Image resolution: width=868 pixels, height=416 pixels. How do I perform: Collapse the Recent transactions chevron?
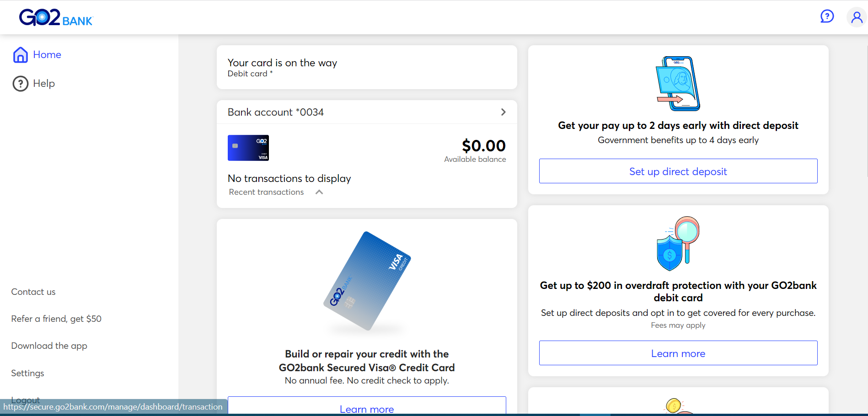[319, 192]
